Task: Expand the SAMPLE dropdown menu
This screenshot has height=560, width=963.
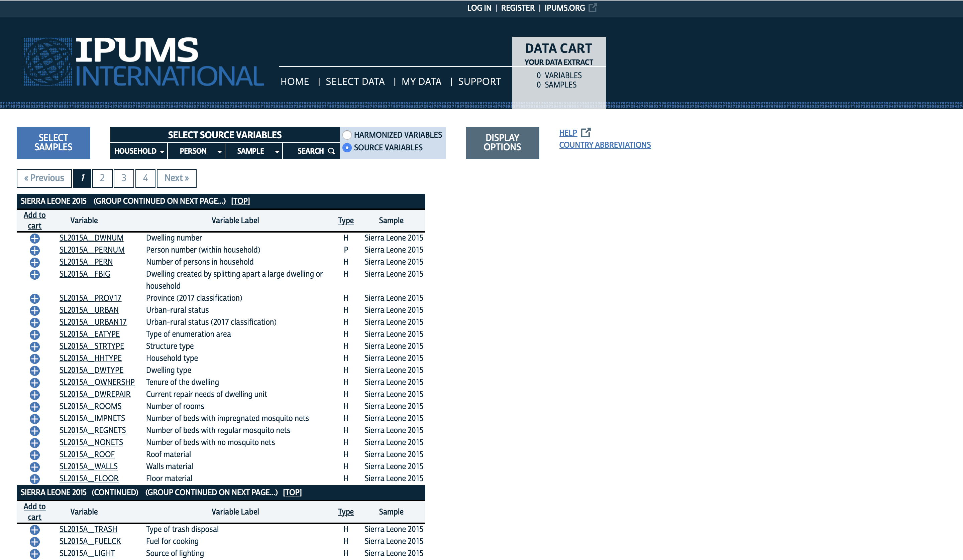Action: [x=254, y=151]
